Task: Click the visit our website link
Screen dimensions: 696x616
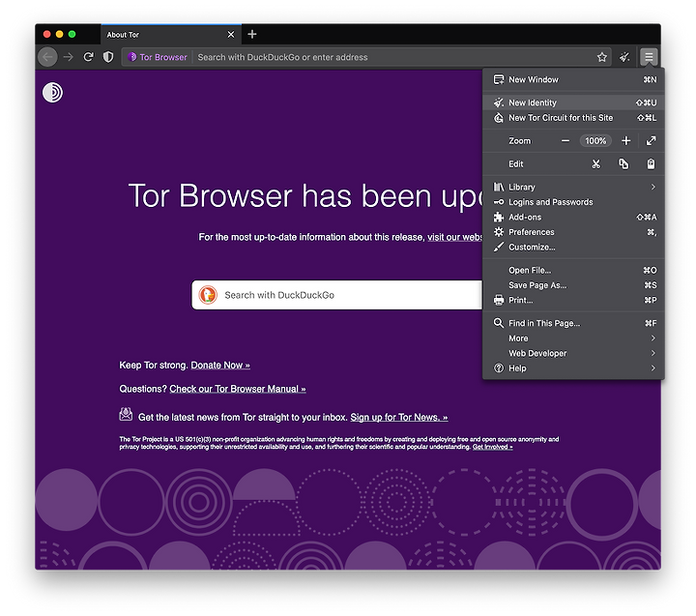Action: [x=455, y=237]
